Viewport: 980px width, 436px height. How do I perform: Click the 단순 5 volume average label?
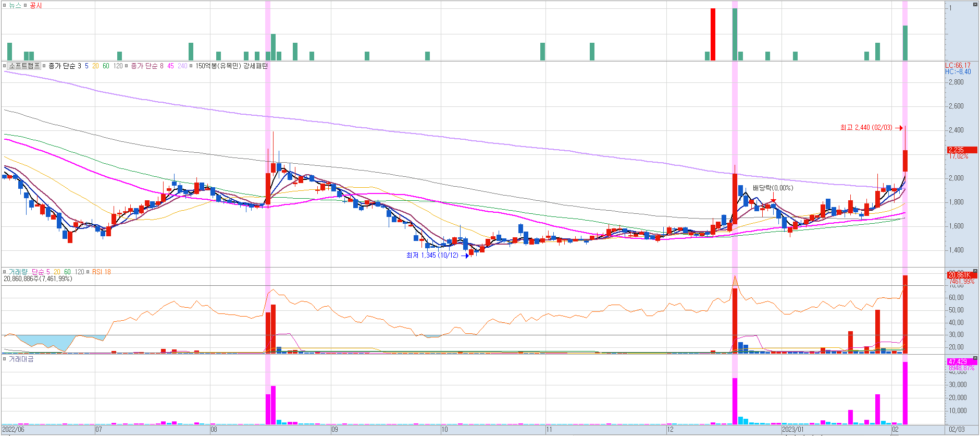(x=41, y=272)
